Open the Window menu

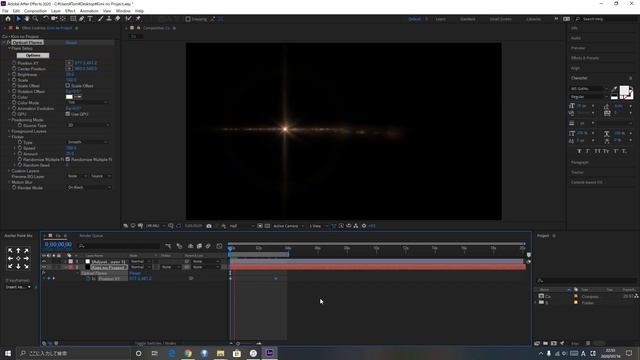click(123, 11)
